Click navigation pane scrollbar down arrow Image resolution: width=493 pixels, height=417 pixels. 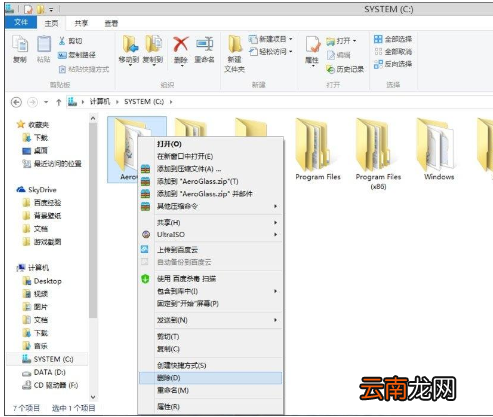point(93,397)
